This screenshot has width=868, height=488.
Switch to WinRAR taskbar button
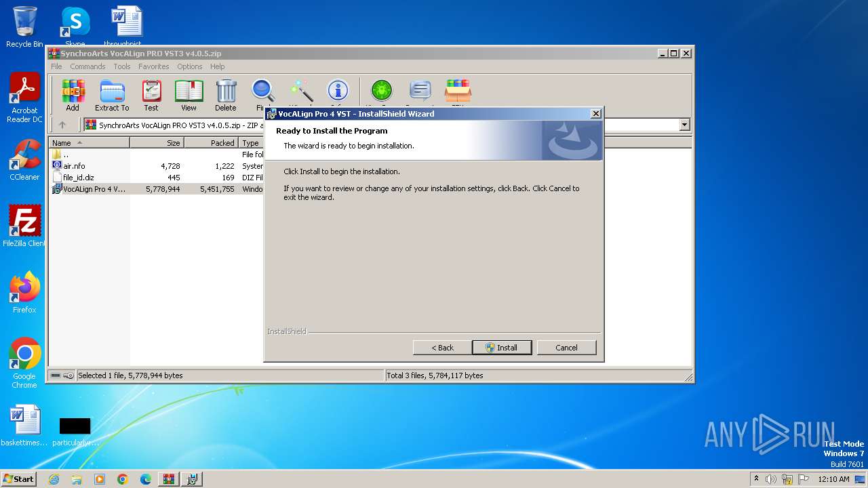[x=169, y=479]
